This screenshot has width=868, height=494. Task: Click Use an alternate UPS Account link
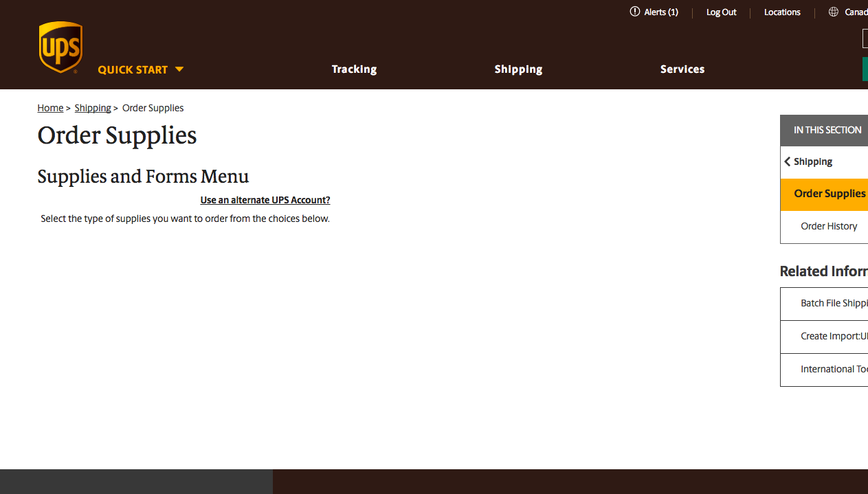click(265, 200)
